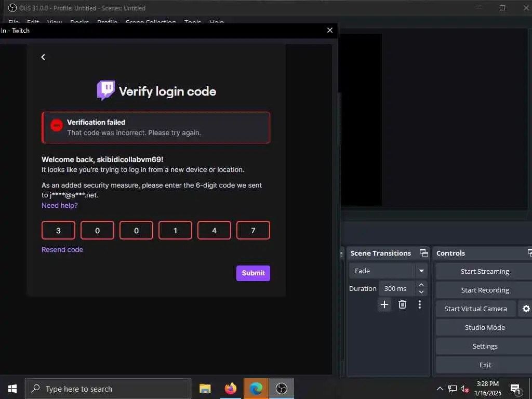Open File Explorer from taskbar
Image resolution: width=532 pixels, height=399 pixels.
tap(205, 389)
